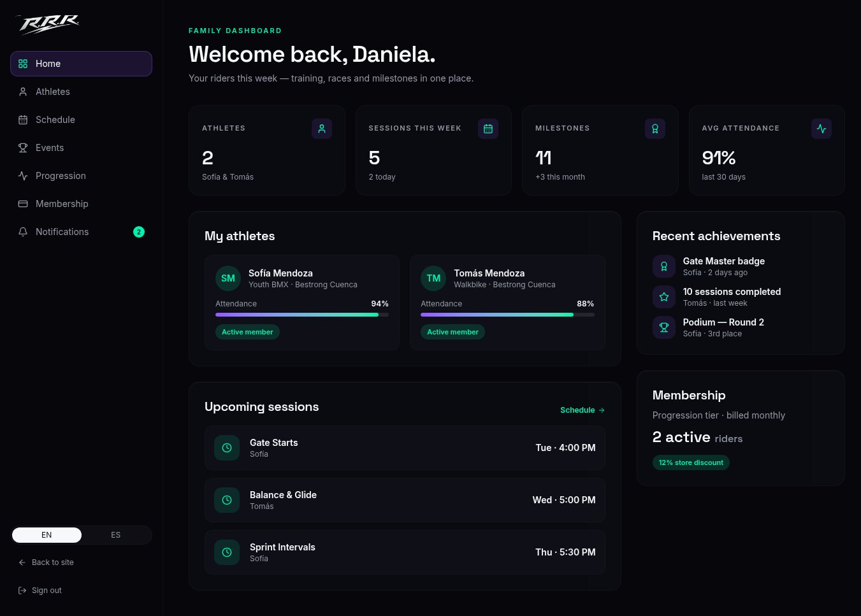
Task: Click the person icon on Athletes stat card
Action: (x=322, y=129)
